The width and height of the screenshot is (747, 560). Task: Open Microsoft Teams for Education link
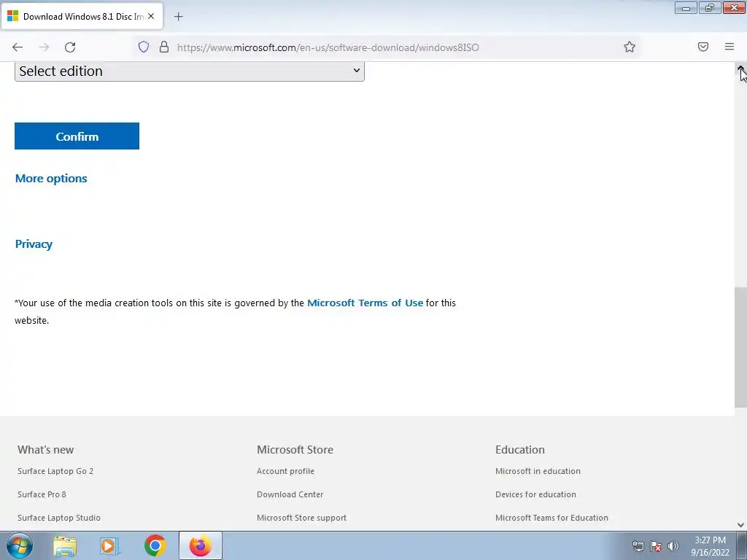point(551,518)
